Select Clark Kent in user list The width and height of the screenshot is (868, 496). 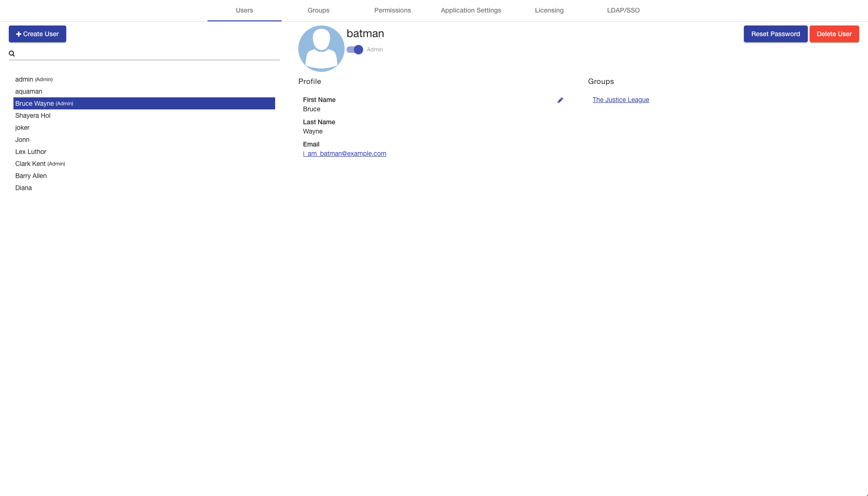[x=144, y=164]
